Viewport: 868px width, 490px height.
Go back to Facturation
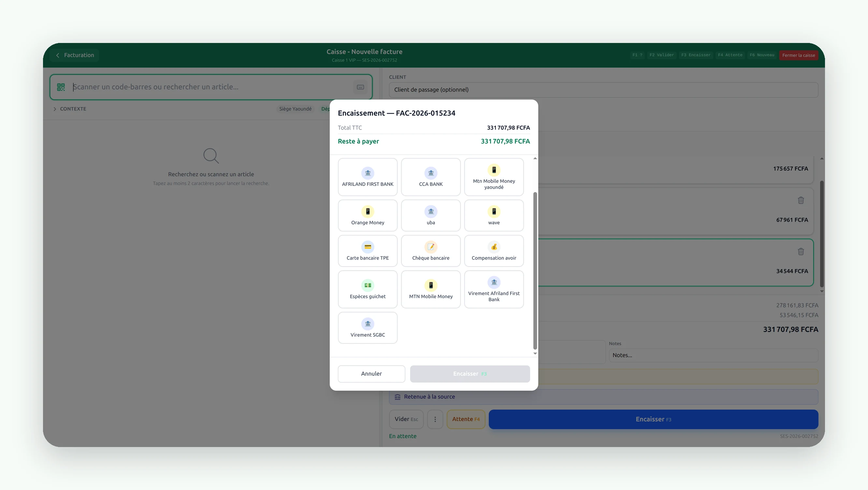(75, 55)
